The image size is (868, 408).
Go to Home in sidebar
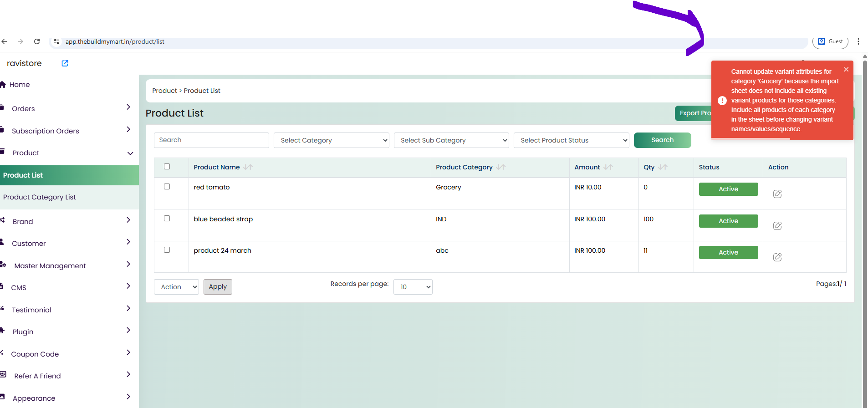20,85
